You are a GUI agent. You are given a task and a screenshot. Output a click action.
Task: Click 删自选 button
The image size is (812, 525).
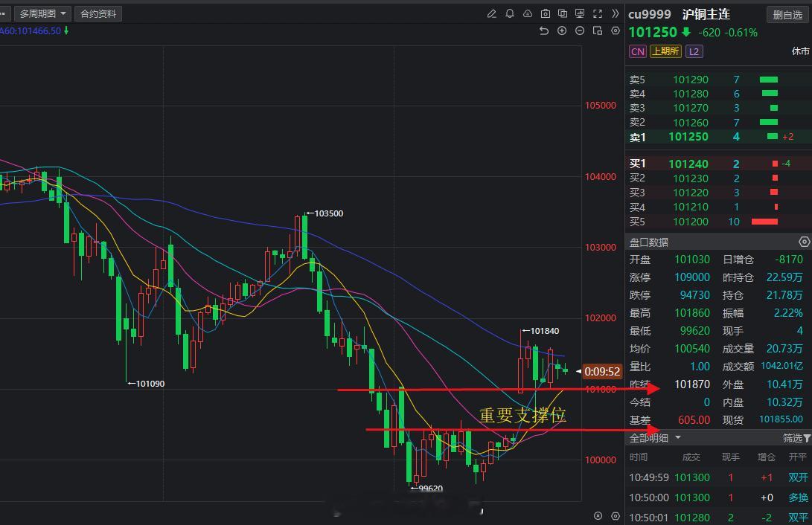[787, 15]
